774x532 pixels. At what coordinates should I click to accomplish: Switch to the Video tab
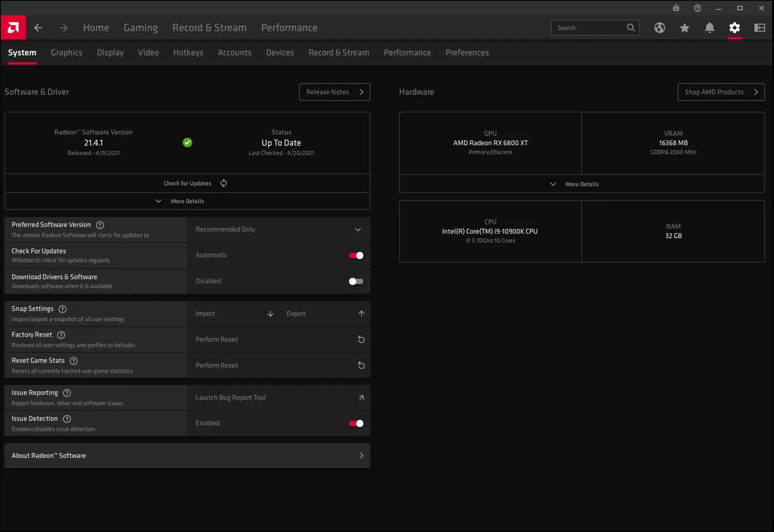coord(148,53)
